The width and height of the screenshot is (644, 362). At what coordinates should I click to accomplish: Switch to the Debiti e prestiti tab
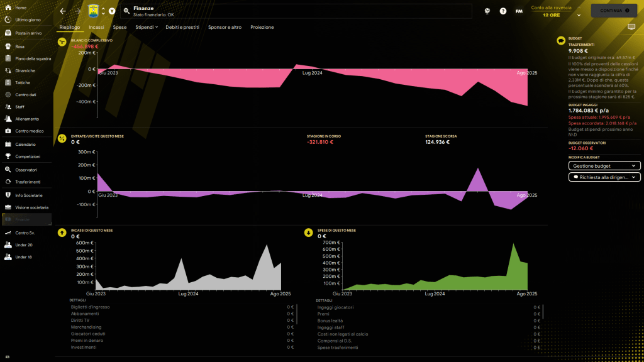182,28
